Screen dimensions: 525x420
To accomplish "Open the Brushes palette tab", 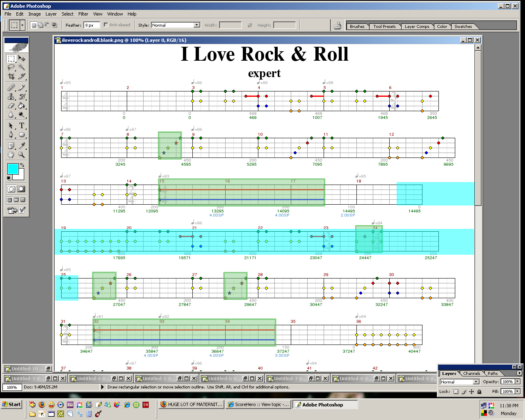I will (x=357, y=26).
